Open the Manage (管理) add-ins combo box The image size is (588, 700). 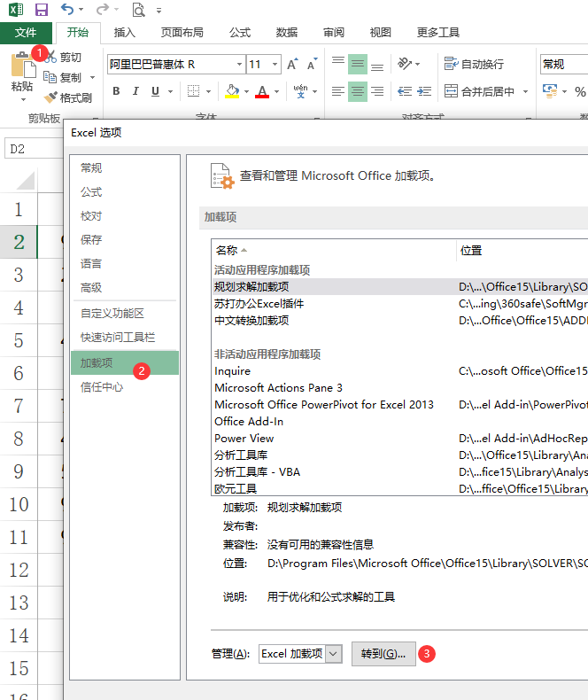pos(301,654)
